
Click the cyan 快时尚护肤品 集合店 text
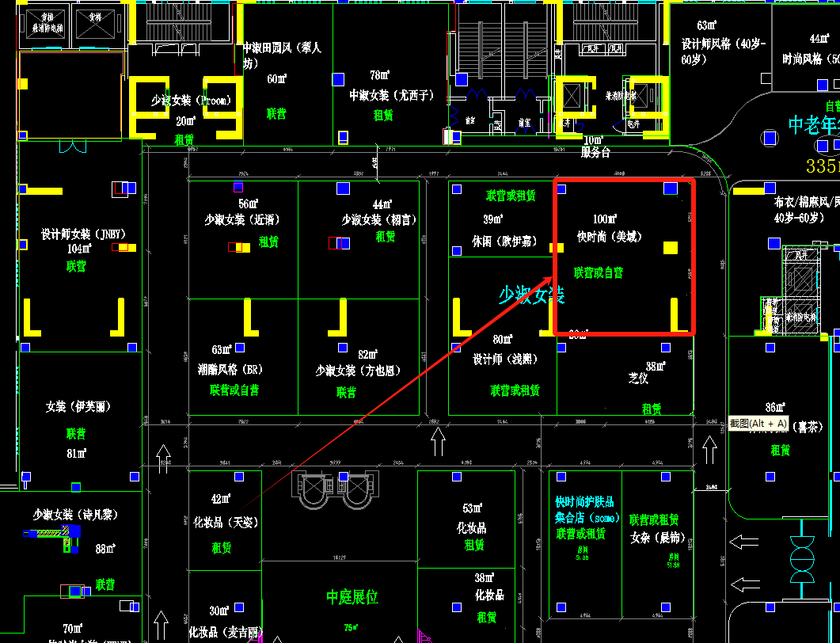click(583, 510)
